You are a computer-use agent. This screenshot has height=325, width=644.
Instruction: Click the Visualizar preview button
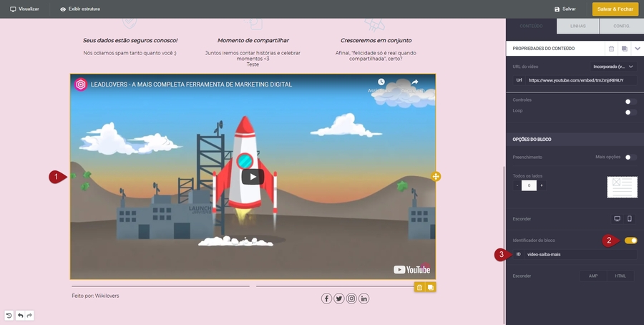(x=24, y=9)
